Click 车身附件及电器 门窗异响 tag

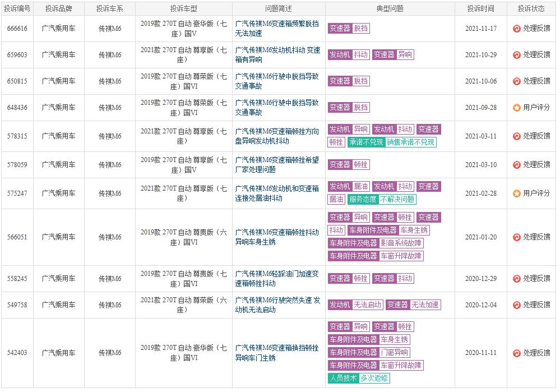click(369, 353)
